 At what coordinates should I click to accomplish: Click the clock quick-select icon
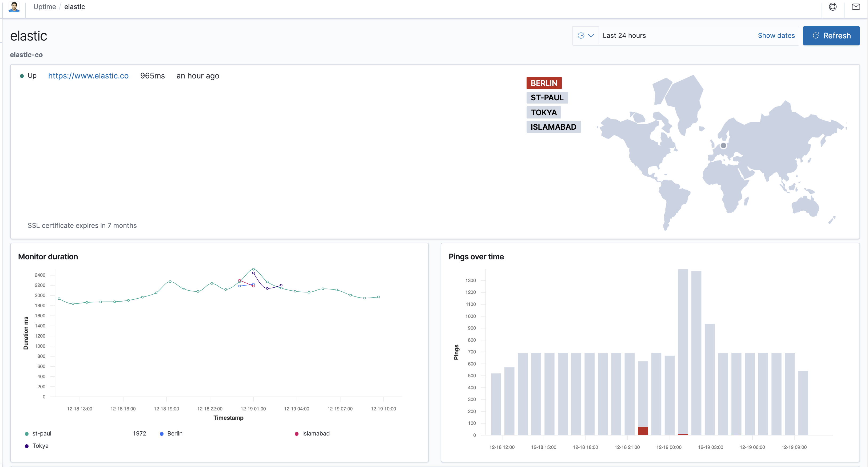[581, 36]
